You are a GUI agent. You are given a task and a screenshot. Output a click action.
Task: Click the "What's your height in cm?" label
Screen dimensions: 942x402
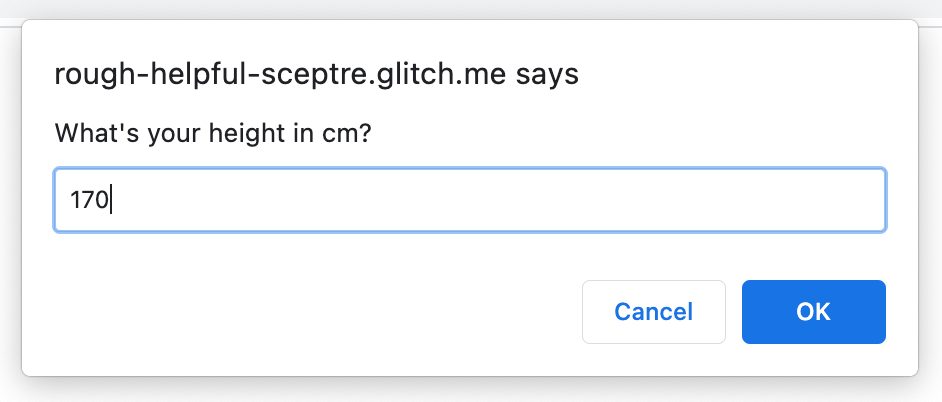point(213,133)
